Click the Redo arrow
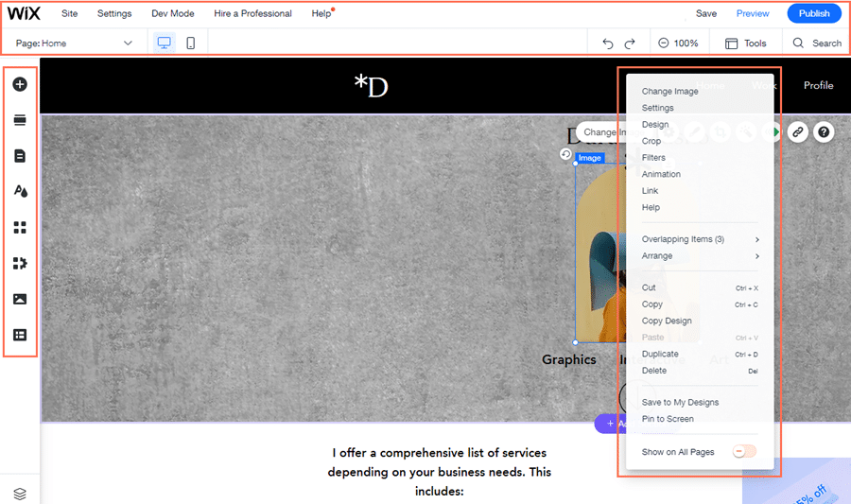This screenshot has width=851, height=504. tap(630, 43)
